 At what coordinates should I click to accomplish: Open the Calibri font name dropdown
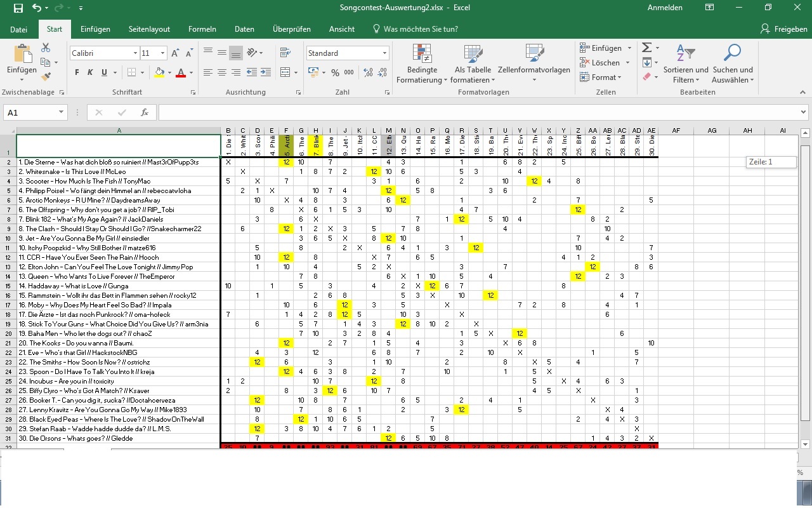(135, 53)
